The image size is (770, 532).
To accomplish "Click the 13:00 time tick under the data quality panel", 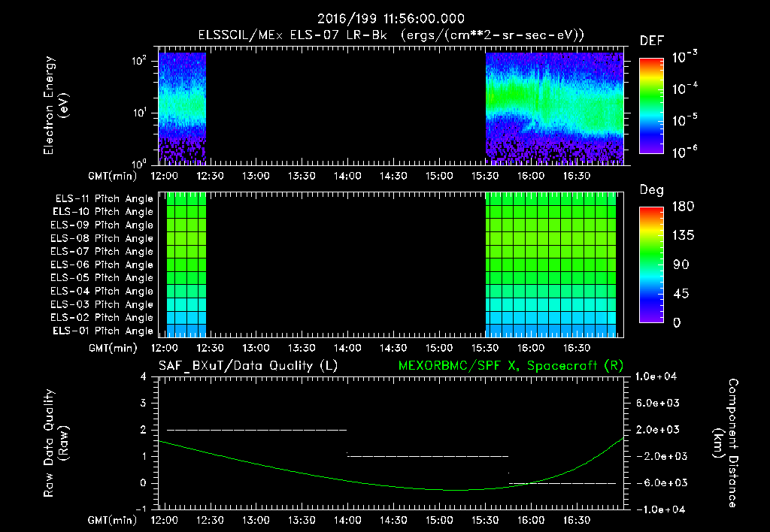I will pos(256,520).
